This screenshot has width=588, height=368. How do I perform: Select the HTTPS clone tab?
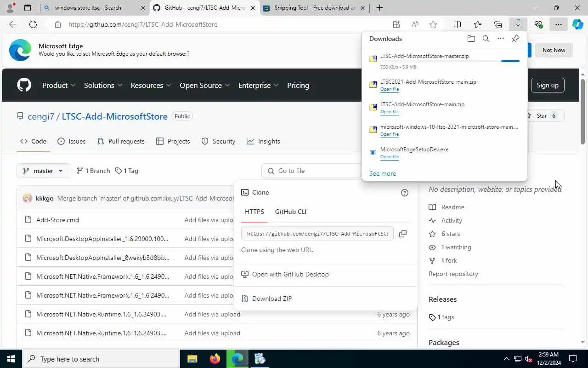coord(254,212)
